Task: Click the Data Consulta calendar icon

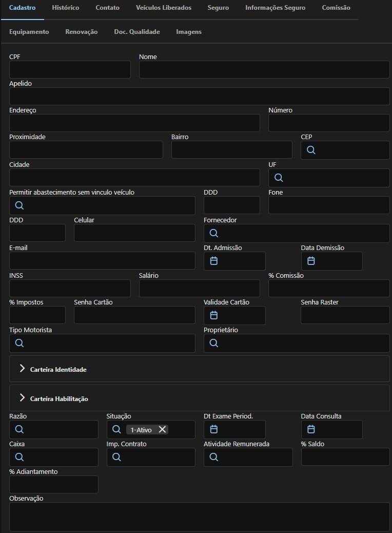Action: pos(311,429)
